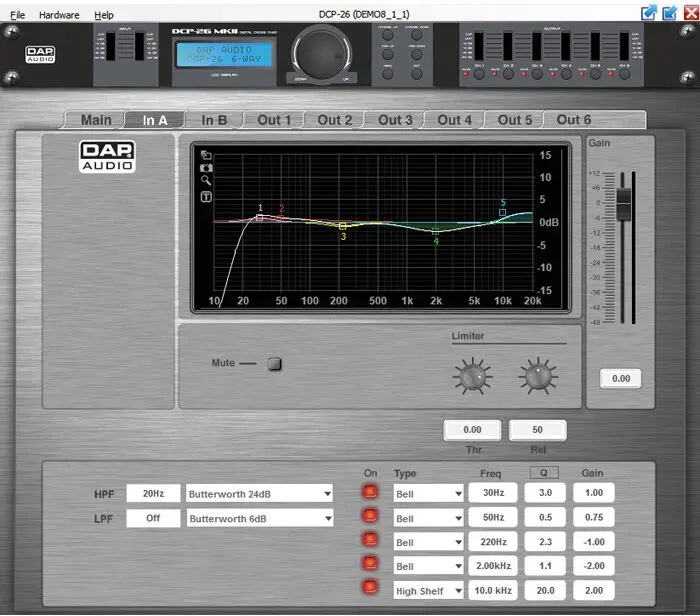
Task: Click the DAP Audio logo in the left panel
Action: pyautogui.click(x=107, y=156)
